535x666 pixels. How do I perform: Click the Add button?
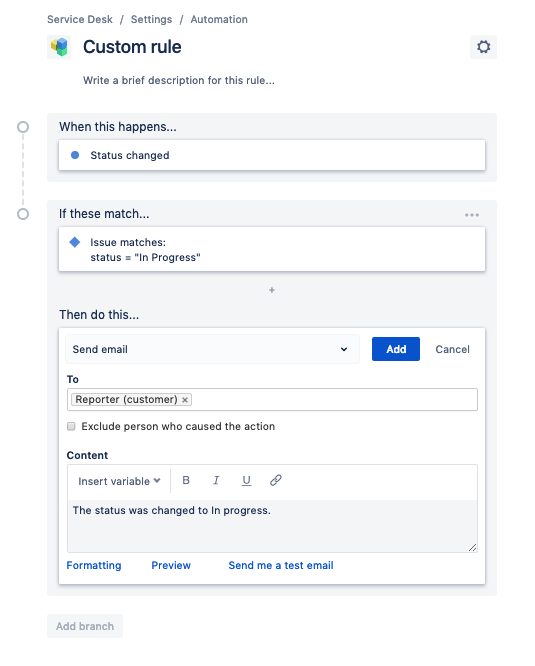tap(396, 349)
